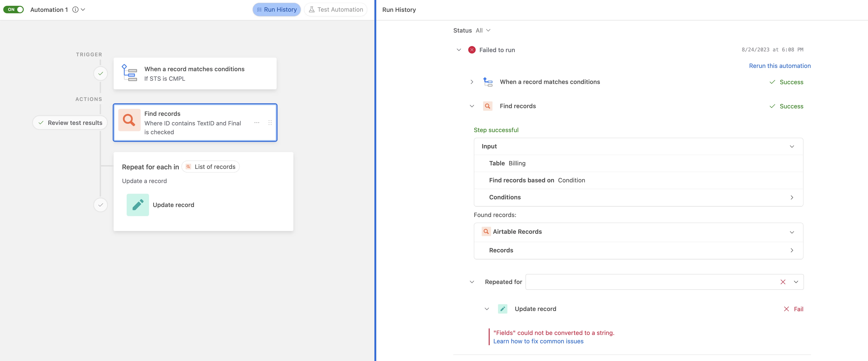
Task: Click the Find records magnifier icon
Action: 129,120
